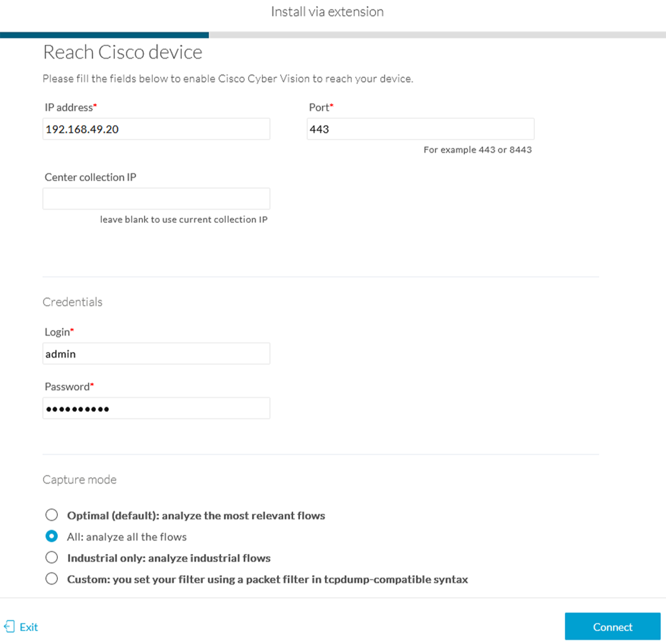Click the IP address input field
666x644 pixels.
pyautogui.click(x=156, y=129)
